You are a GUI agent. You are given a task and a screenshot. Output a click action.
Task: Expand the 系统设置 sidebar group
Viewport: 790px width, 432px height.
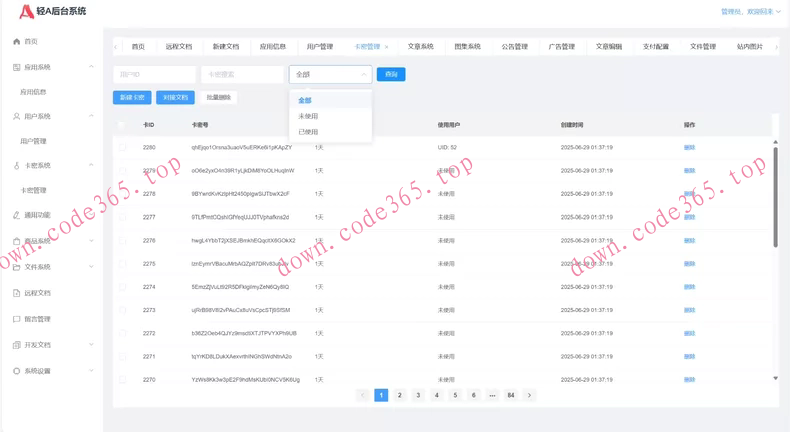[x=91, y=371]
